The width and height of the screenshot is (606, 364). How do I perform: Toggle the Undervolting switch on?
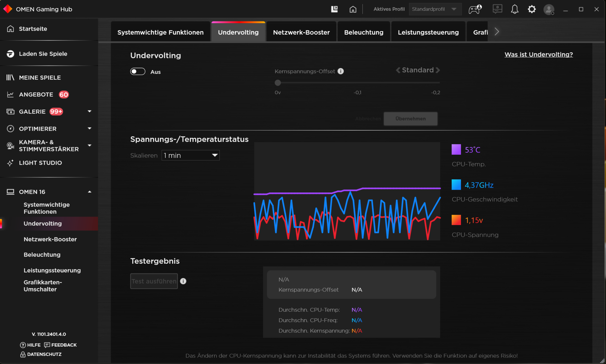pos(138,72)
